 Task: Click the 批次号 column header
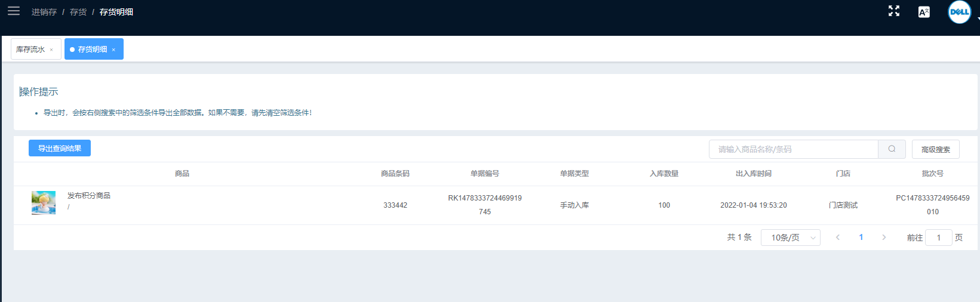click(933, 174)
